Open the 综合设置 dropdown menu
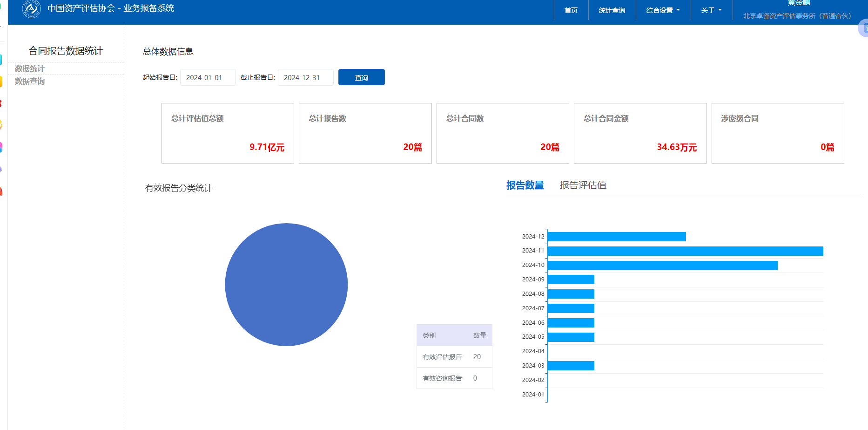Image resolution: width=868 pixels, height=430 pixels. (x=663, y=10)
